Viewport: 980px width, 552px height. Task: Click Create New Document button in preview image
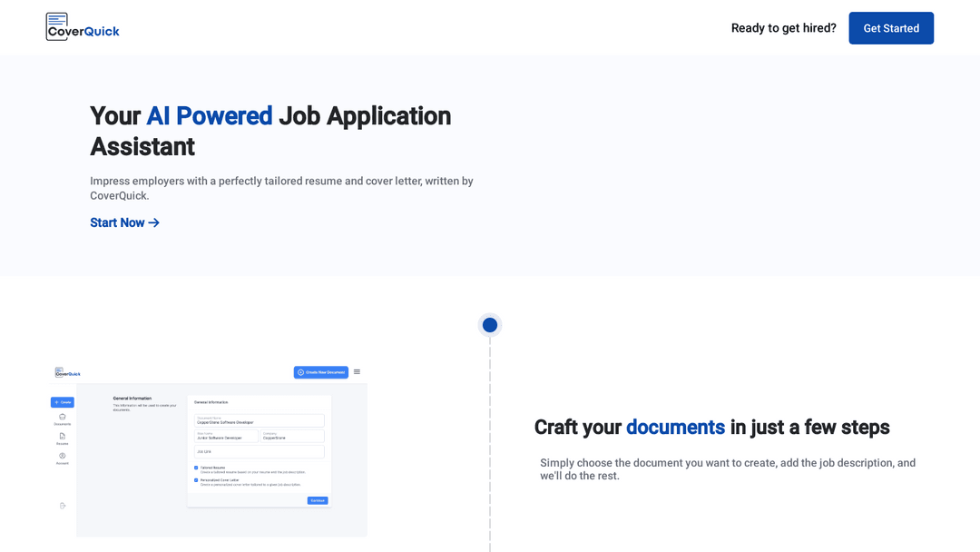pos(320,372)
